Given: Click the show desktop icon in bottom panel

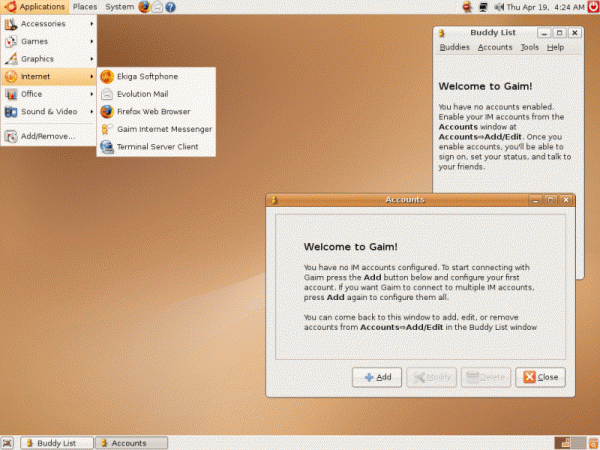Looking at the screenshot, I should click(8, 443).
